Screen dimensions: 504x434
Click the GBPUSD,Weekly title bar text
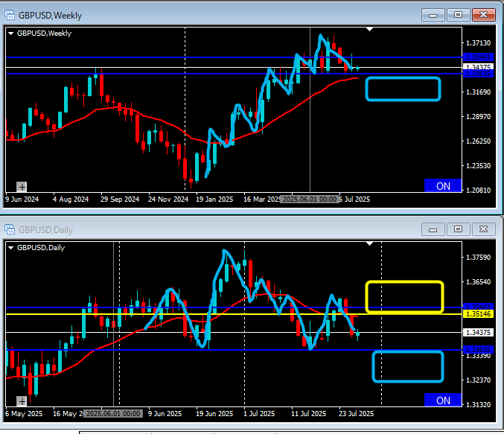(50, 16)
